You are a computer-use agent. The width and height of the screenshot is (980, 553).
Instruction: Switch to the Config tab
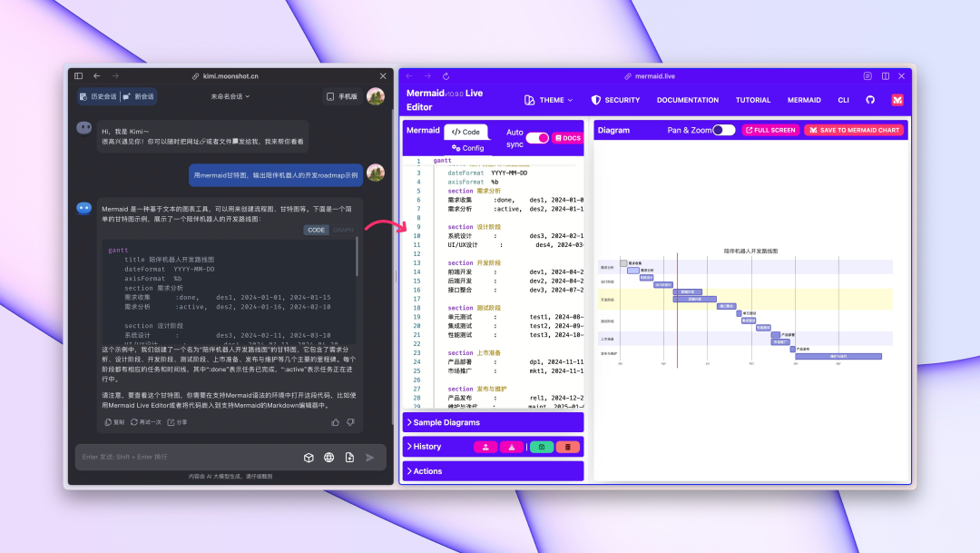[x=467, y=148]
